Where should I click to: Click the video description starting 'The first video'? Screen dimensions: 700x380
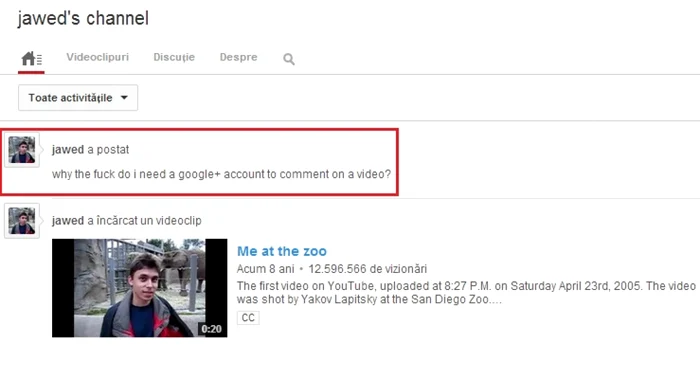tap(466, 292)
